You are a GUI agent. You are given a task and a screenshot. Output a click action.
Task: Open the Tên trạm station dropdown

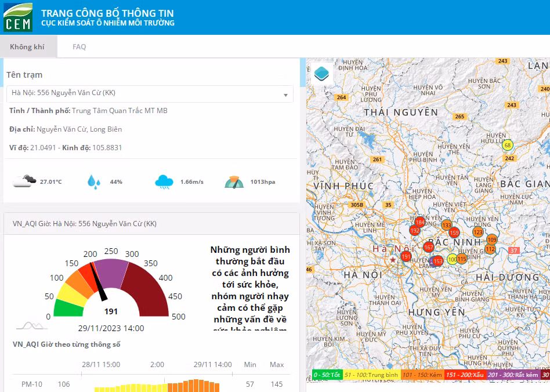coord(150,93)
